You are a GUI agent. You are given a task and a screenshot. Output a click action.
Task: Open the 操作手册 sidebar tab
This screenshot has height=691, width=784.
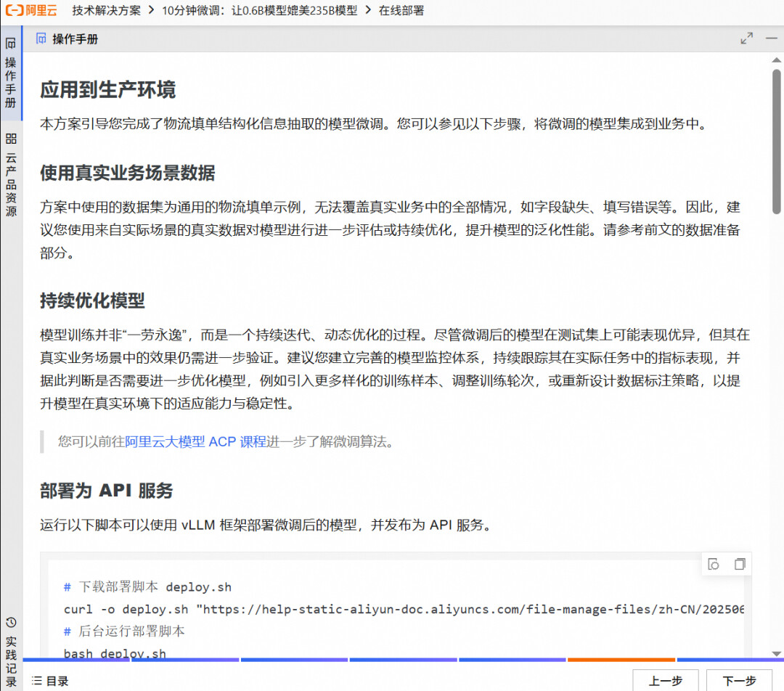tap(10, 73)
